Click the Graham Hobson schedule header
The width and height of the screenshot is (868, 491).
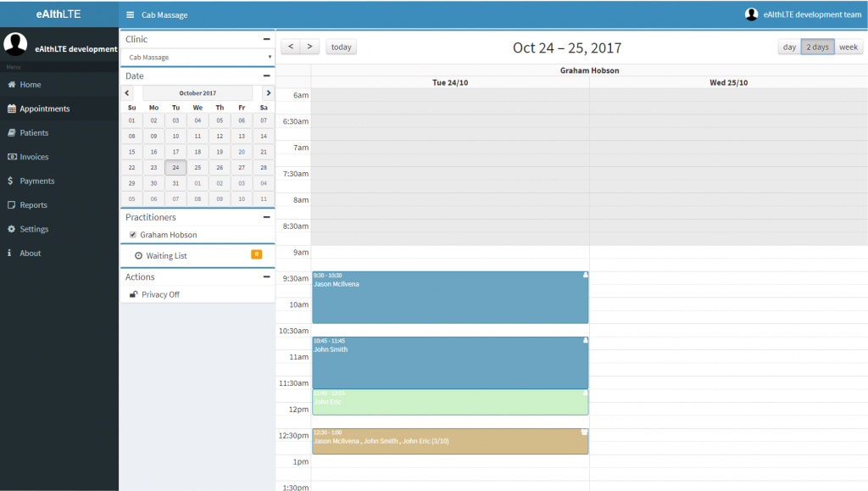click(590, 70)
